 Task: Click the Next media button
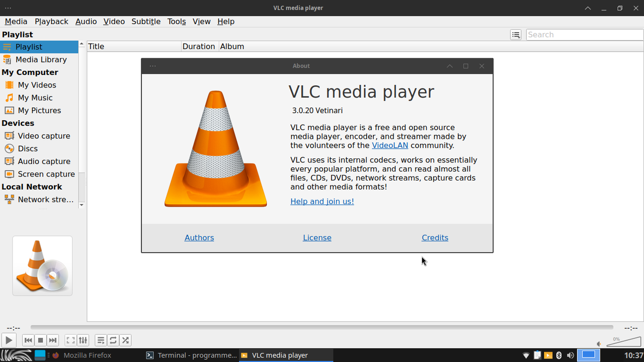tap(53, 340)
